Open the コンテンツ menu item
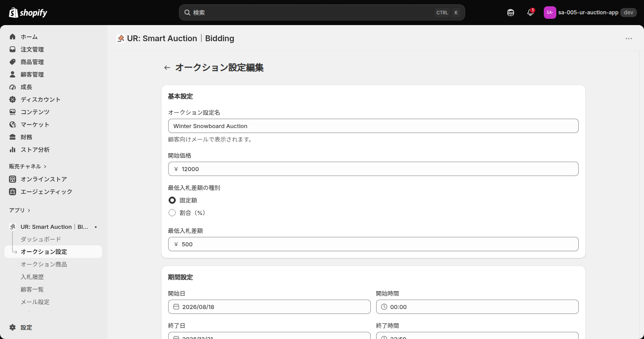 tap(53, 112)
